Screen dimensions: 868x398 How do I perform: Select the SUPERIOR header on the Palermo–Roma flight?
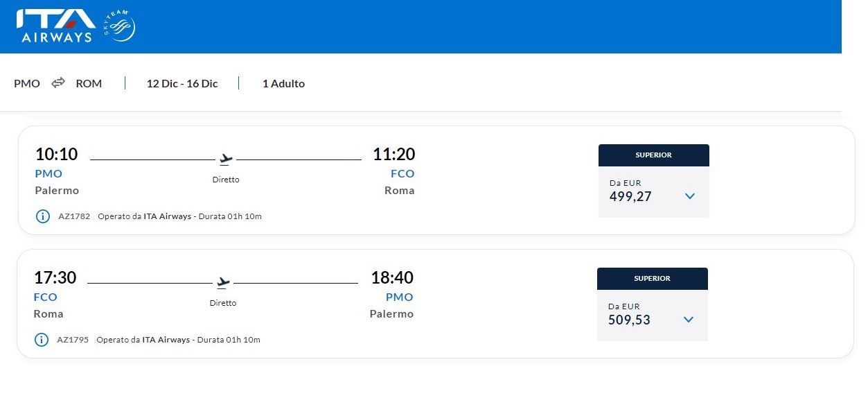click(x=653, y=155)
